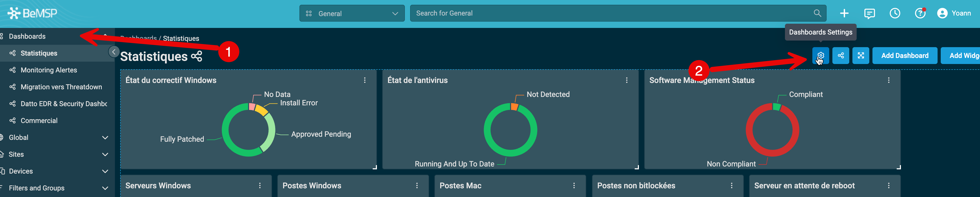The image size is (980, 197).
Task: Click the Search for General field
Action: (x=609, y=13)
